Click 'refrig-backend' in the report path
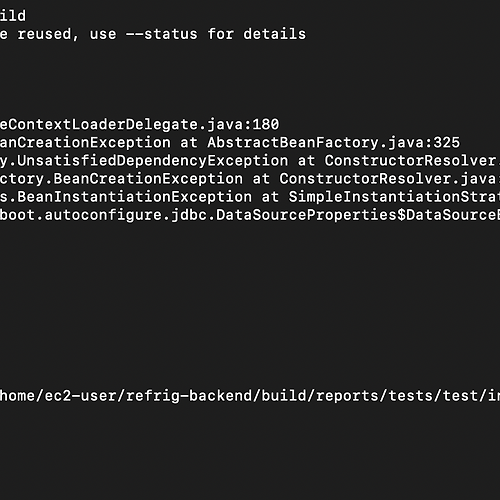The height and width of the screenshot is (500, 500). click(189, 396)
